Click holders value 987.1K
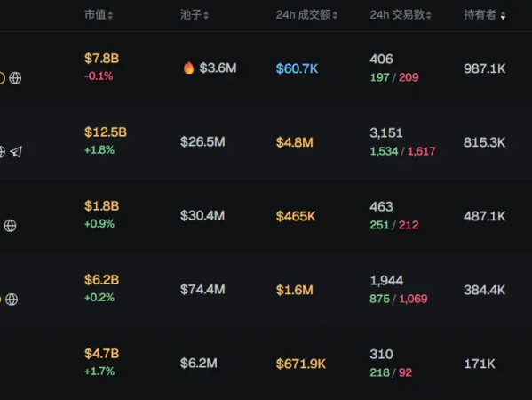532x400 pixels. click(485, 68)
